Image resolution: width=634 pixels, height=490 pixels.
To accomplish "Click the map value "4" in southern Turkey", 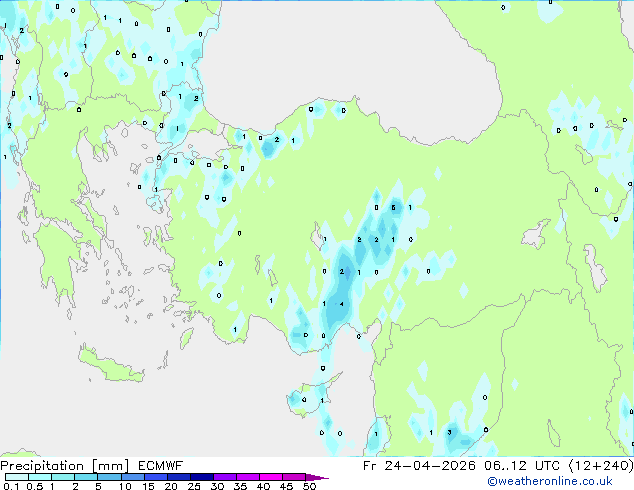I will (342, 304).
